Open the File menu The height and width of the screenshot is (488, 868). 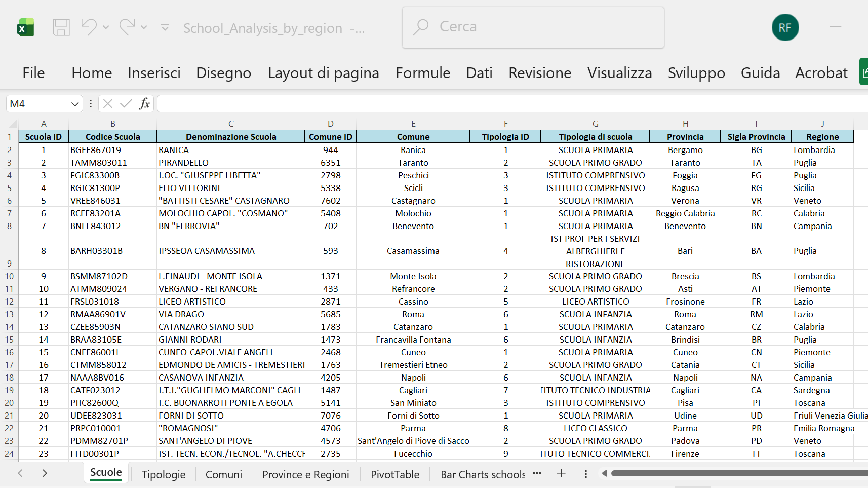click(x=32, y=73)
